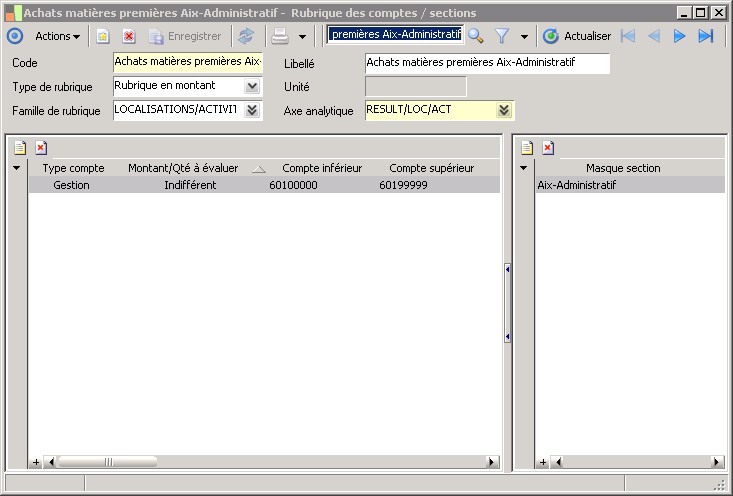Sort by Compte inférieur column header
The width and height of the screenshot is (733, 496).
pyautogui.click(x=322, y=168)
